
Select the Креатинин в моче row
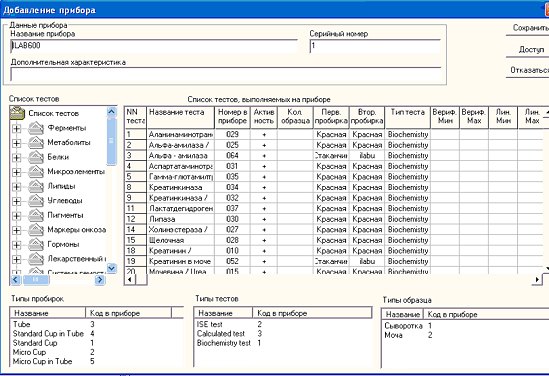coord(334,261)
